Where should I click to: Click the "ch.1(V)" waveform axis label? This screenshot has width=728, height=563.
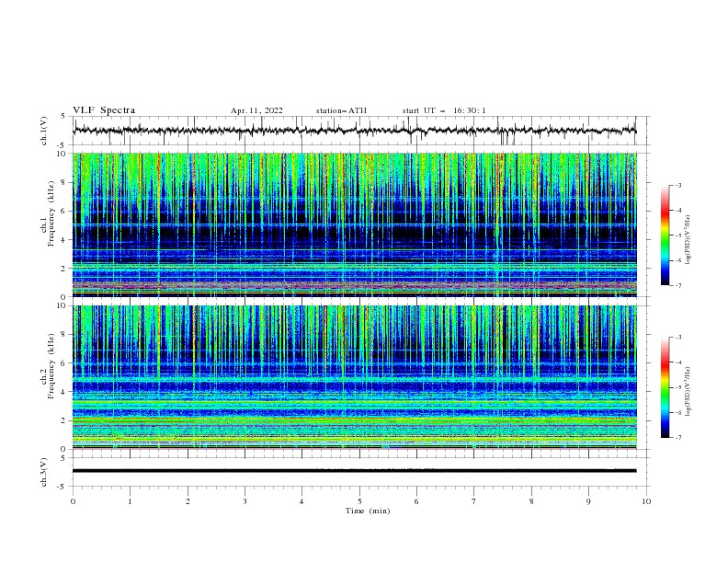[44, 131]
